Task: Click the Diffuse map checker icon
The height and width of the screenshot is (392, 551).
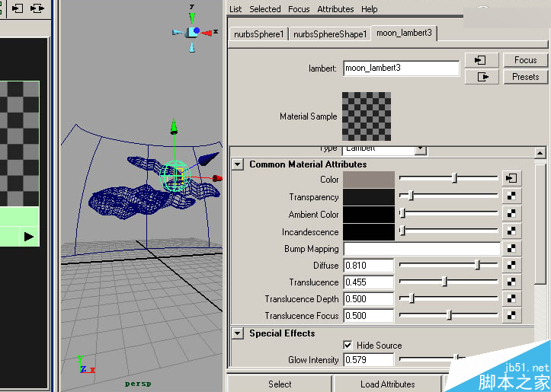Action: 511,265
